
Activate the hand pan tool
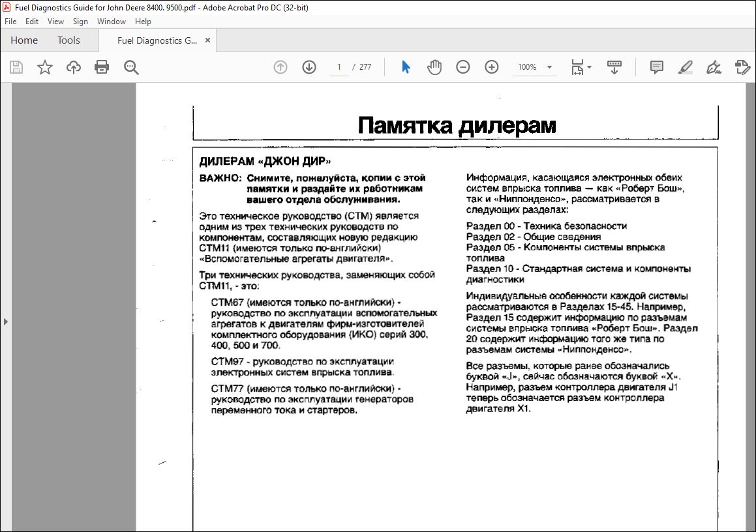434,67
